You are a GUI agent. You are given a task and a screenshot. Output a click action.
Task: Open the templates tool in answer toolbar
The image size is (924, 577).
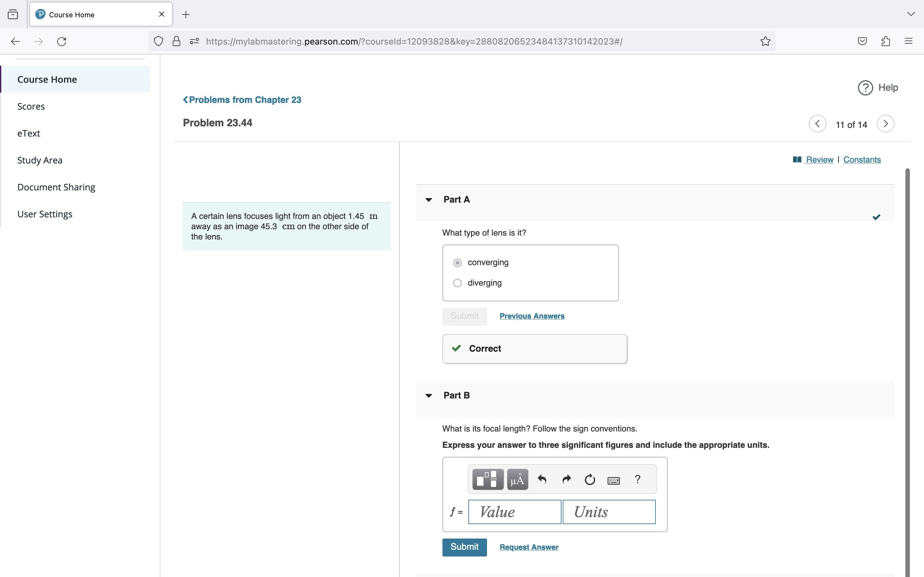click(x=488, y=479)
